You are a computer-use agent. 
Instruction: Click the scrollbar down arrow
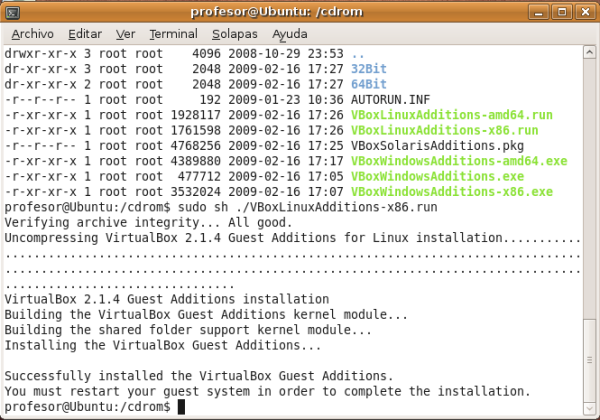pos(590,410)
